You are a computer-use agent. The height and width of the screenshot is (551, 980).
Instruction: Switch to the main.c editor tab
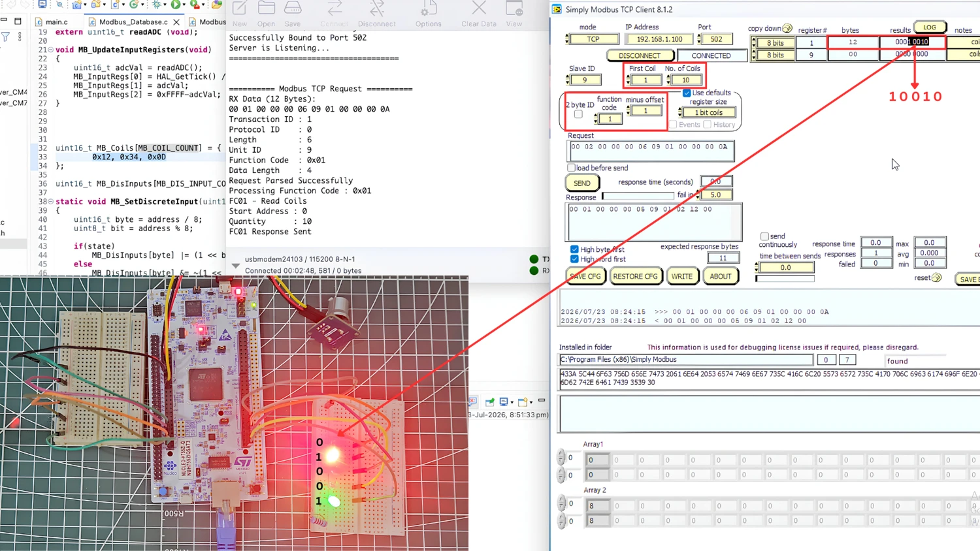pos(57,22)
